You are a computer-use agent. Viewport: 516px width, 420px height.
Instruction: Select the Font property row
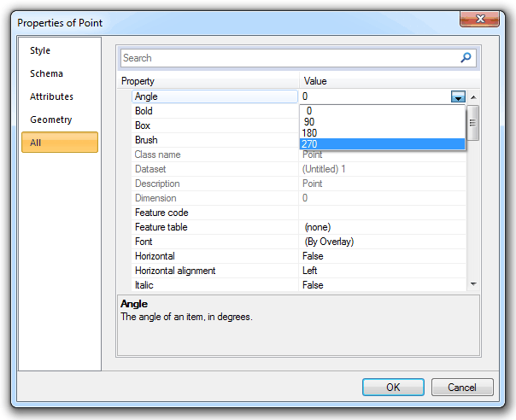point(215,242)
